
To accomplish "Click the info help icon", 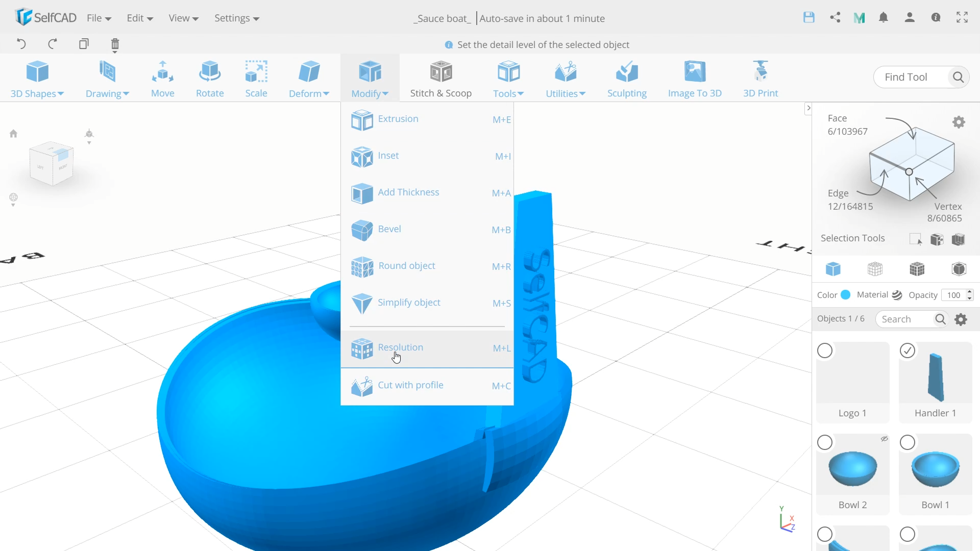I will pos(936,17).
